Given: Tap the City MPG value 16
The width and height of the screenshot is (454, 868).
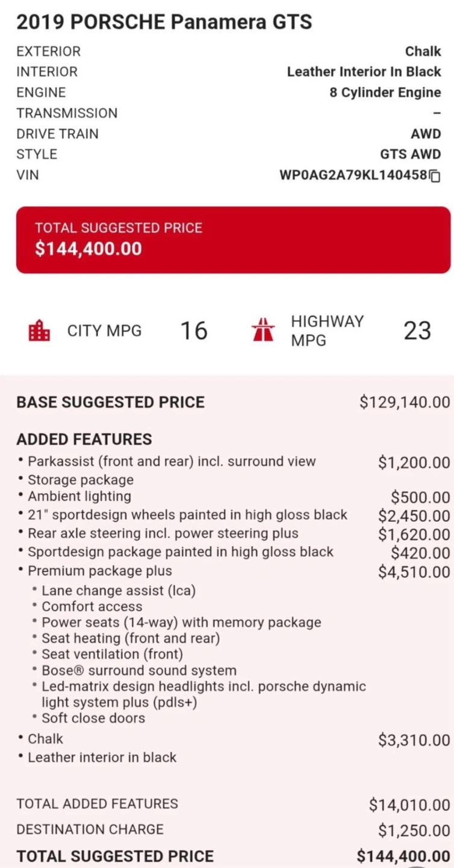Looking at the screenshot, I should [x=194, y=331].
